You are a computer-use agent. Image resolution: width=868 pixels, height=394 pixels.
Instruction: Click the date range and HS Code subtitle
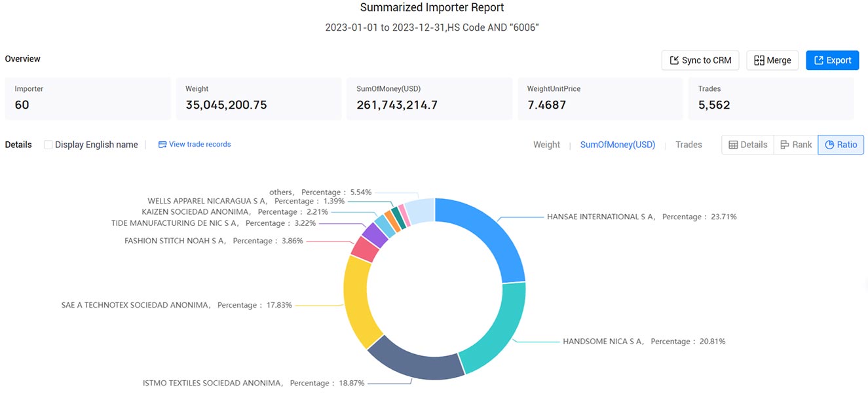pyautogui.click(x=432, y=28)
